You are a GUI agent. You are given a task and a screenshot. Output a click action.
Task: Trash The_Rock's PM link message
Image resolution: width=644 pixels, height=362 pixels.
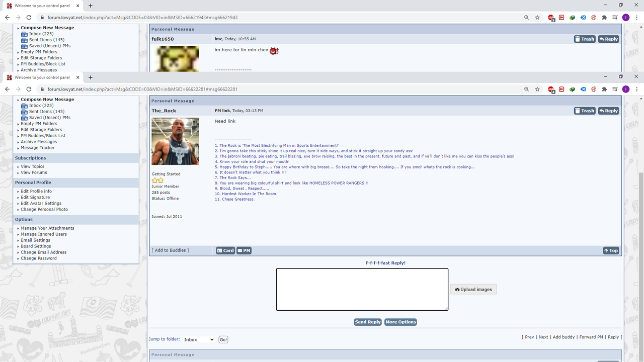click(585, 111)
